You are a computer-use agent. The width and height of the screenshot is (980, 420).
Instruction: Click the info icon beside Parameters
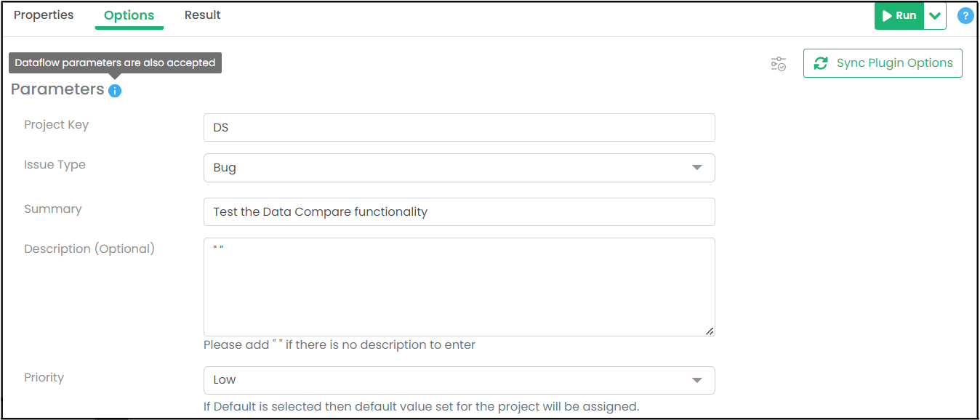tap(115, 91)
